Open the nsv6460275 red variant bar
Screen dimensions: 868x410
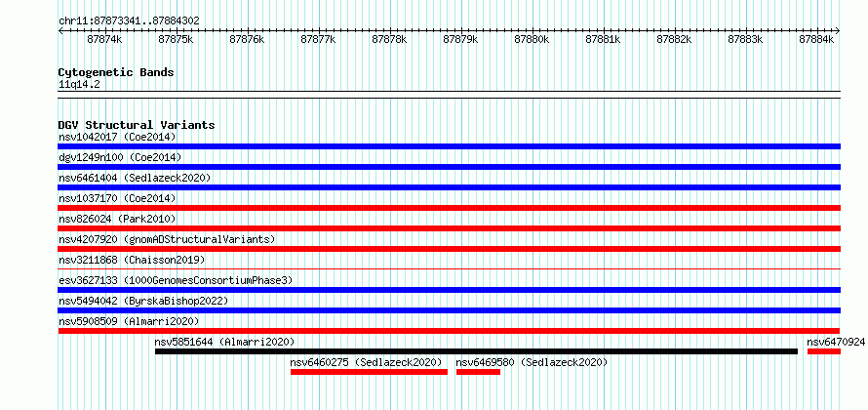coord(369,372)
